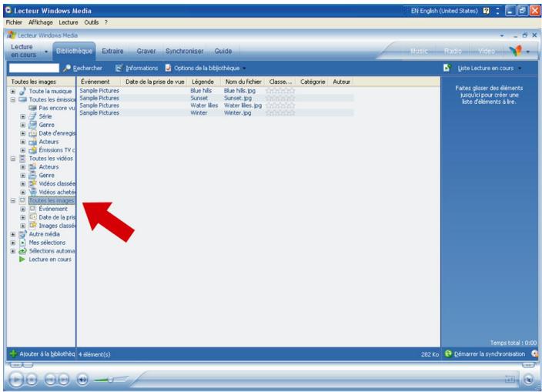This screenshot has height=392, width=542.
Task: Open Options de la bibliothèque dropdown
Action: coord(206,68)
